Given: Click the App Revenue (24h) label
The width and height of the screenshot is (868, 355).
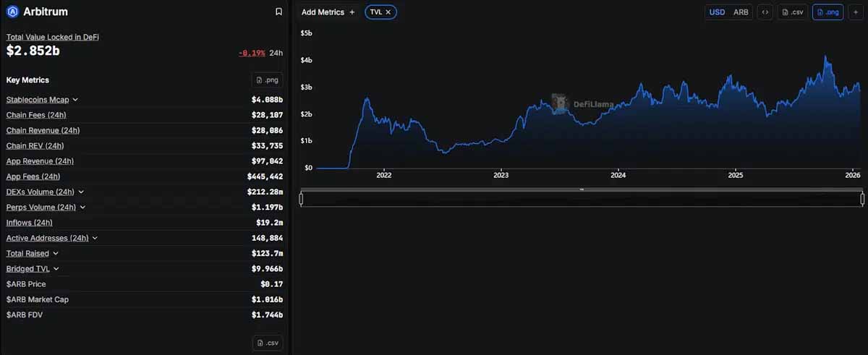Looking at the screenshot, I should click(41, 161).
